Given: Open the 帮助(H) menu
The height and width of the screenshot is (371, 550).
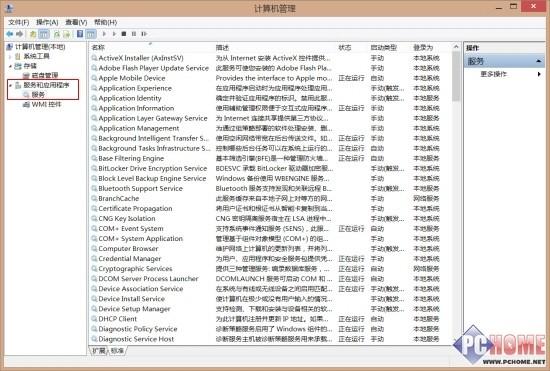Looking at the screenshot, I should 105,22.
